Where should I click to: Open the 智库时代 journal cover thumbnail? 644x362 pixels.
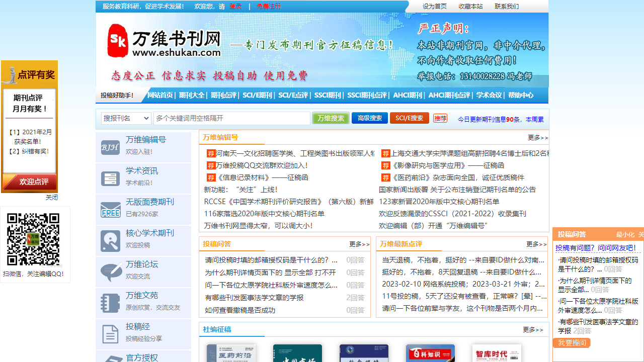click(x=497, y=353)
